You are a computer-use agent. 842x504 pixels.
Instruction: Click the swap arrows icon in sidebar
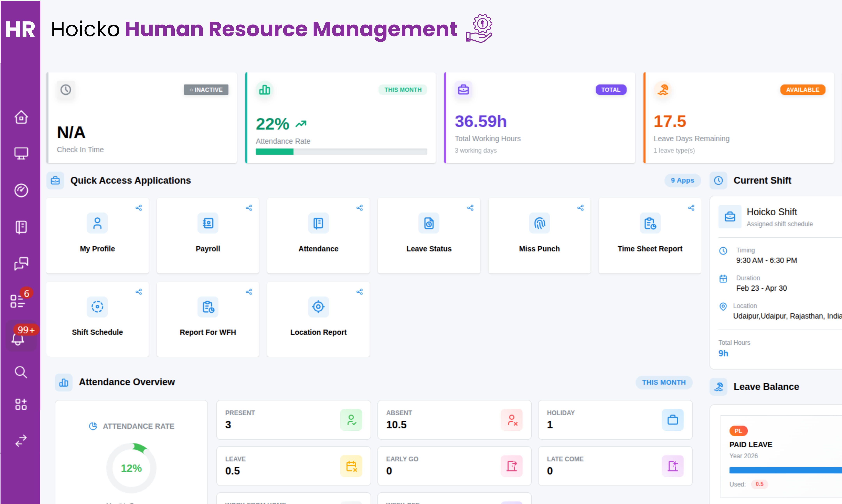coord(21,440)
